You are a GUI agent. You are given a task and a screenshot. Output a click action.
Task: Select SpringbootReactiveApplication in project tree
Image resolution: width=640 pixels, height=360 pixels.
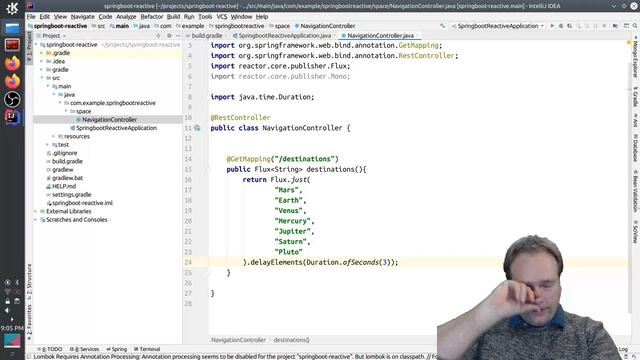click(116, 128)
